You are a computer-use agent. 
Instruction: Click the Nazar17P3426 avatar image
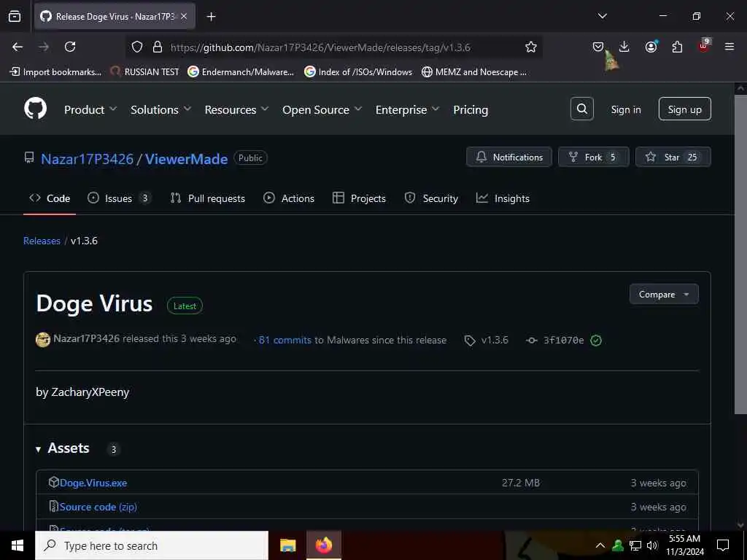tap(43, 340)
